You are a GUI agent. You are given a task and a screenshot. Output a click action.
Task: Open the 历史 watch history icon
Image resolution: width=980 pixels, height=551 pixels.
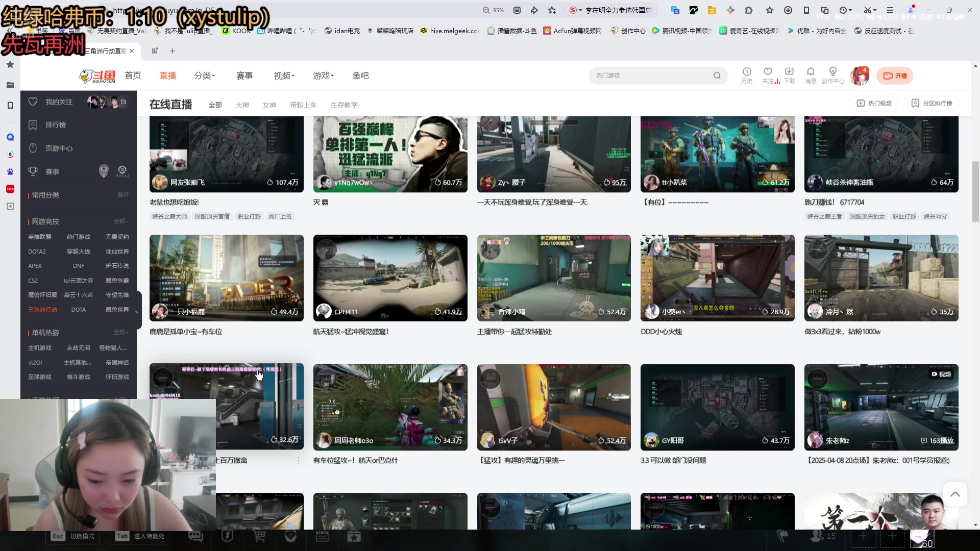[747, 75]
